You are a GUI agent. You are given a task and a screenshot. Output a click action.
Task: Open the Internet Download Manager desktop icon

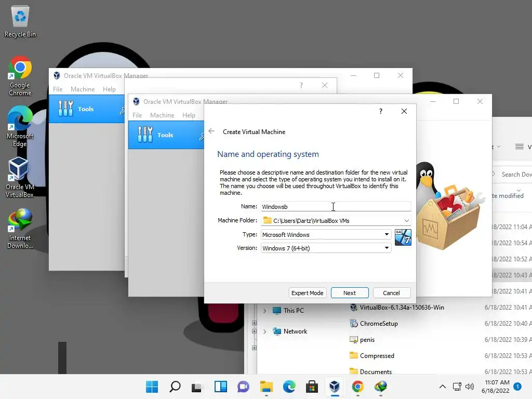20,229
